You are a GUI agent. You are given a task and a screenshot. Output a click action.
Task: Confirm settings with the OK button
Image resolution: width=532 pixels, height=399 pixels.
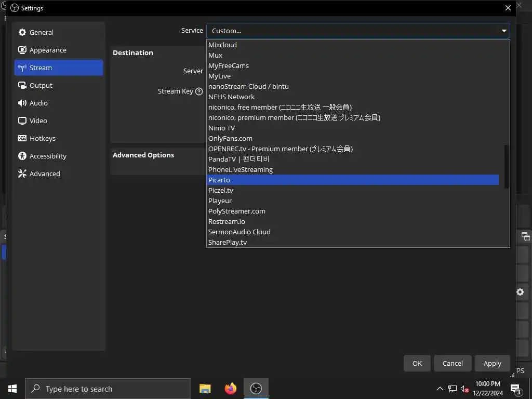pos(417,363)
